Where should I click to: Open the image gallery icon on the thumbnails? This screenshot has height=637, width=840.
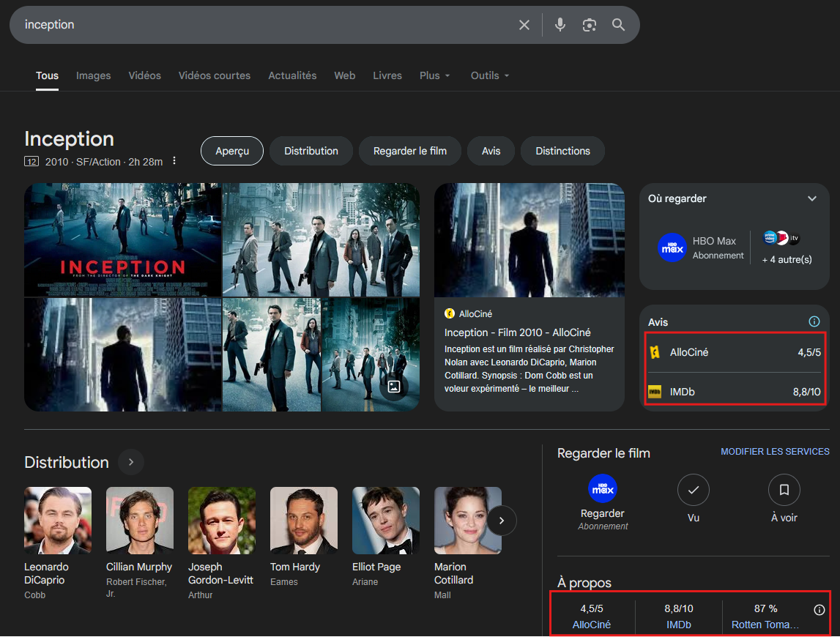point(394,387)
